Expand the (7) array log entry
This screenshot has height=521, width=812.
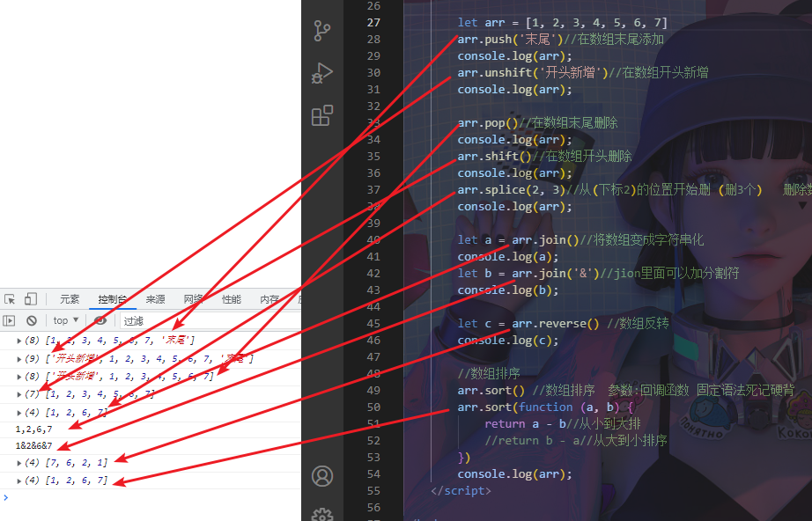19,394
